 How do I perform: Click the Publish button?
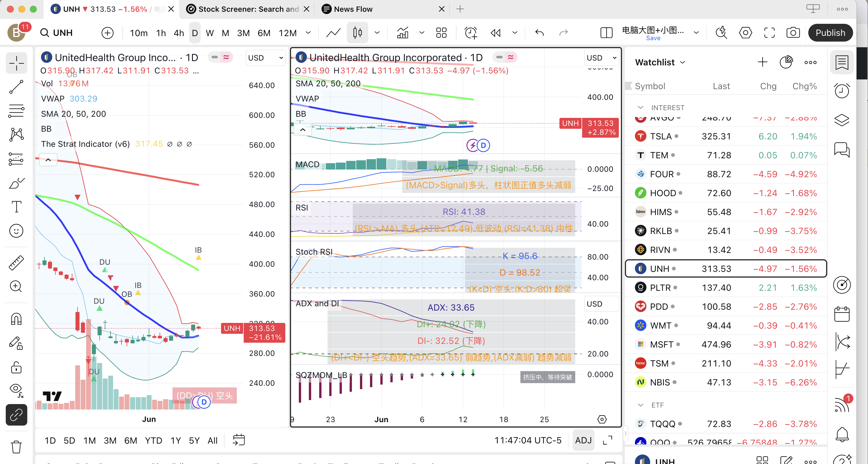pos(830,32)
